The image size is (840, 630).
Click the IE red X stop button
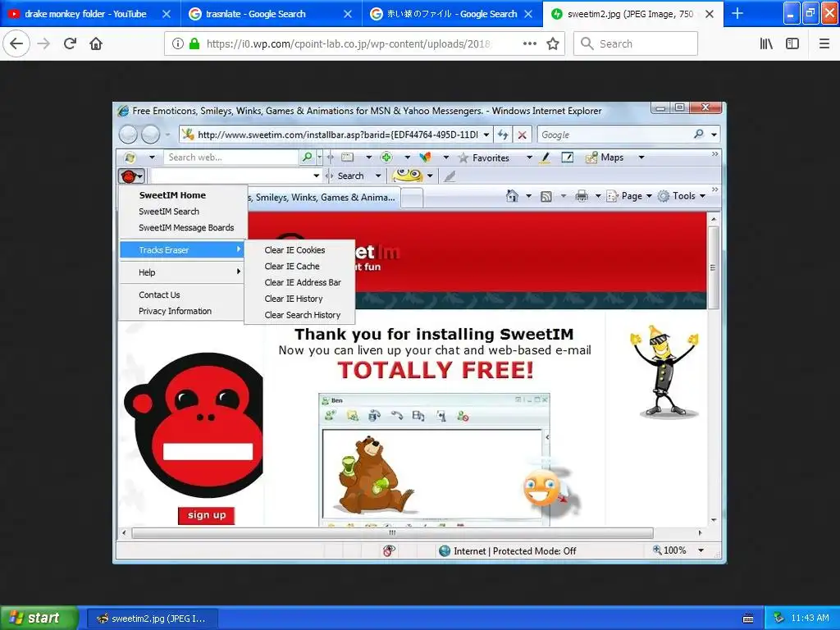tap(522, 135)
